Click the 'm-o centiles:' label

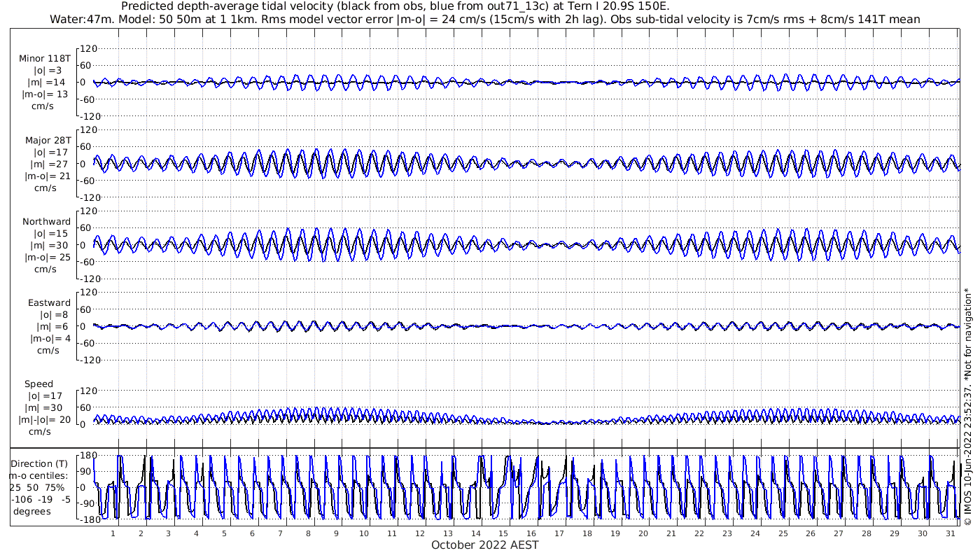[38, 476]
